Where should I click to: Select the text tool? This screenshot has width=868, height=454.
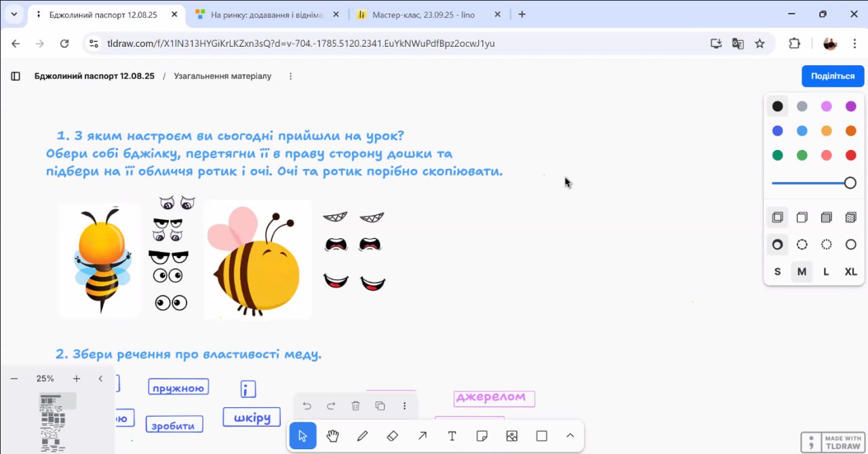452,436
